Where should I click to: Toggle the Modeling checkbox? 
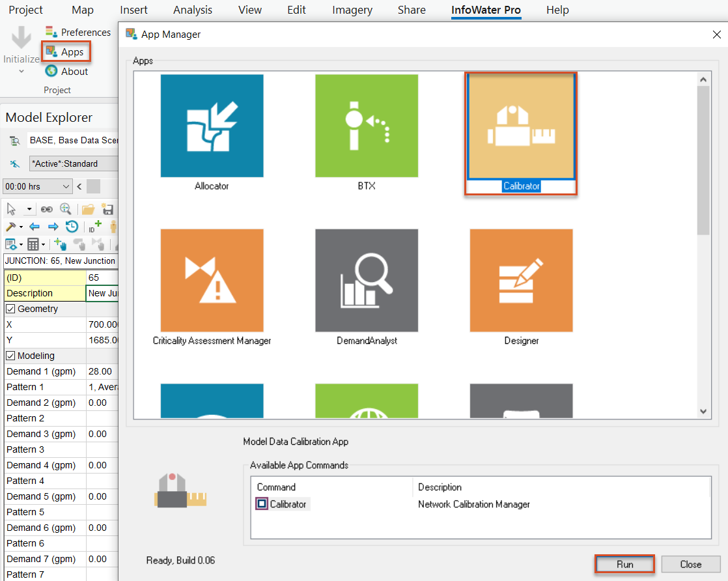(10, 356)
